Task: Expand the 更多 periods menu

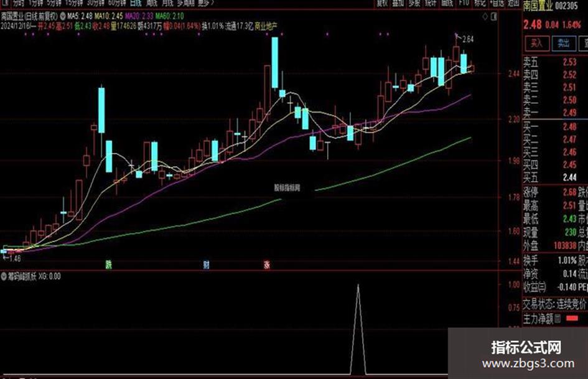Action: click(206, 2)
